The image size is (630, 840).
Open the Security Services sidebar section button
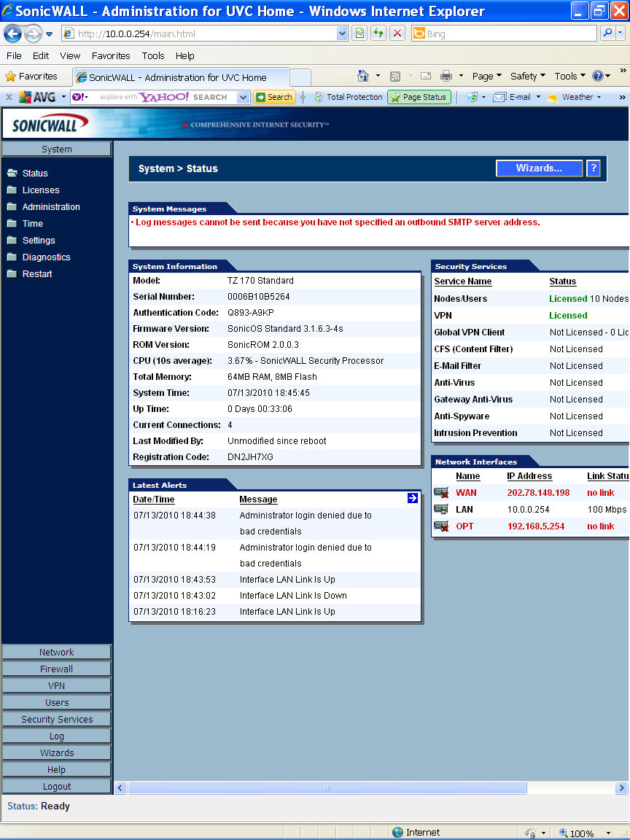[57, 719]
